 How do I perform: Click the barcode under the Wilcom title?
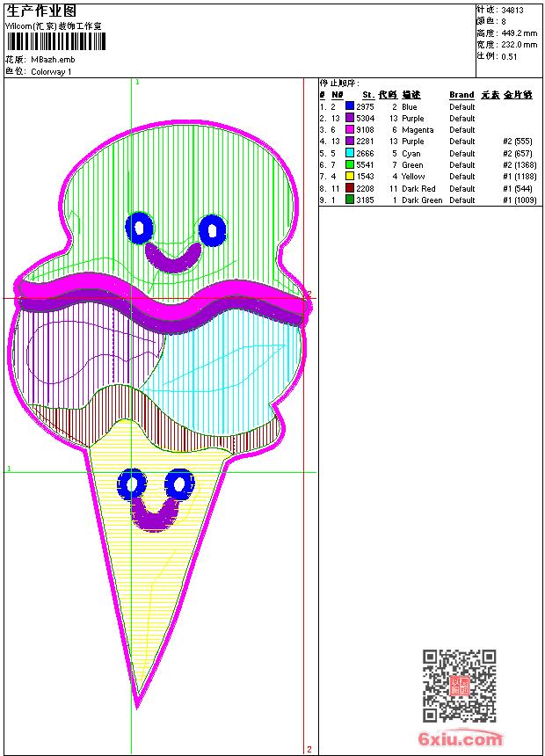[54, 42]
